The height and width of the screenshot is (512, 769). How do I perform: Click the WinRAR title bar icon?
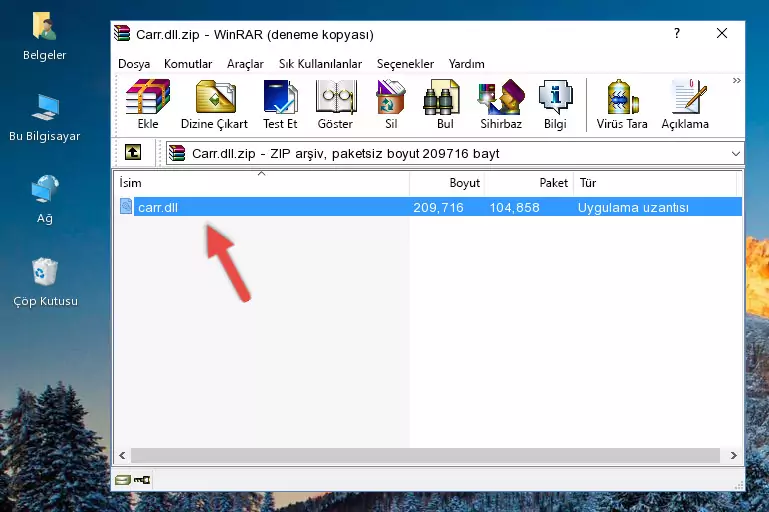122,34
